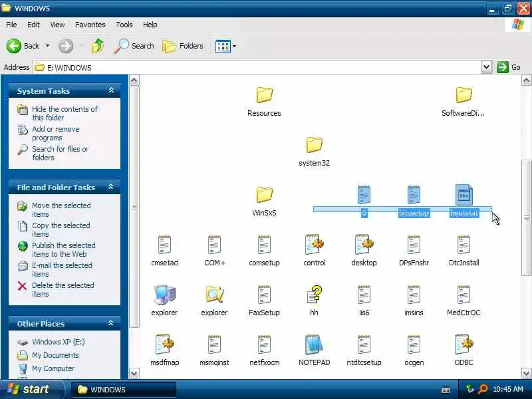Select the FaxSetup file icon

pyautogui.click(x=264, y=294)
